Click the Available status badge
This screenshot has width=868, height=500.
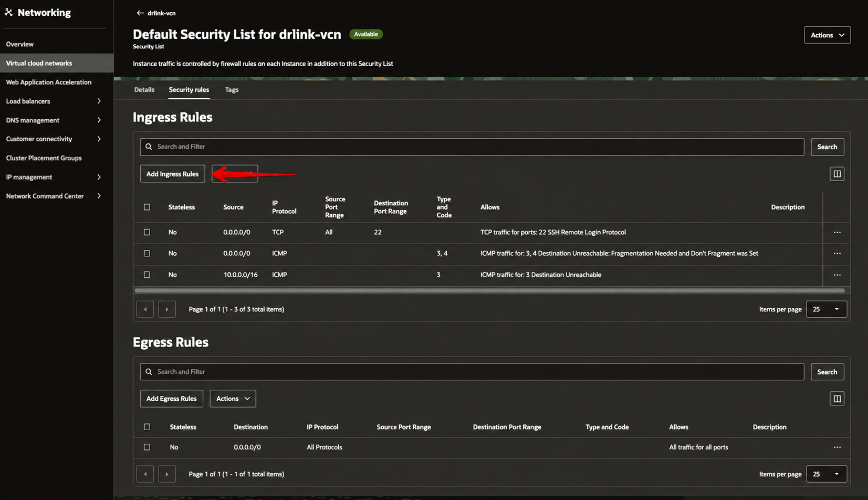pos(366,34)
